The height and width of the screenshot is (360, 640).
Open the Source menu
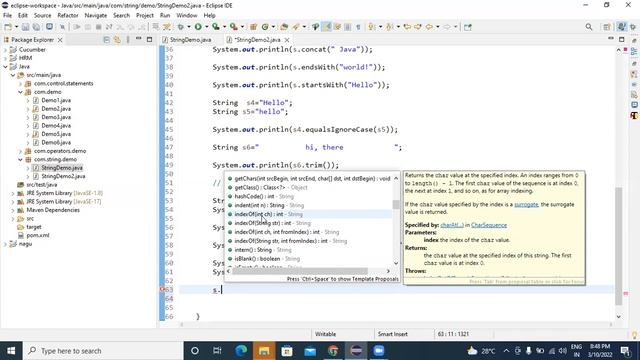click(42, 16)
